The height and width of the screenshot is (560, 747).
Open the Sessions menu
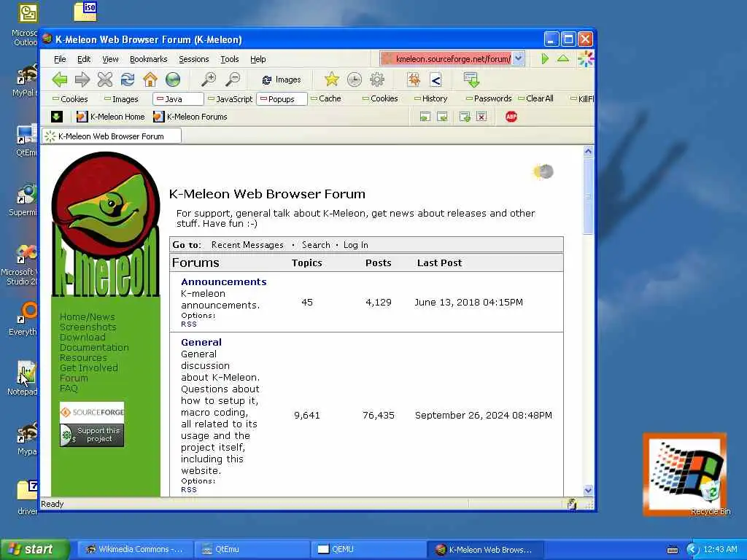(x=194, y=59)
